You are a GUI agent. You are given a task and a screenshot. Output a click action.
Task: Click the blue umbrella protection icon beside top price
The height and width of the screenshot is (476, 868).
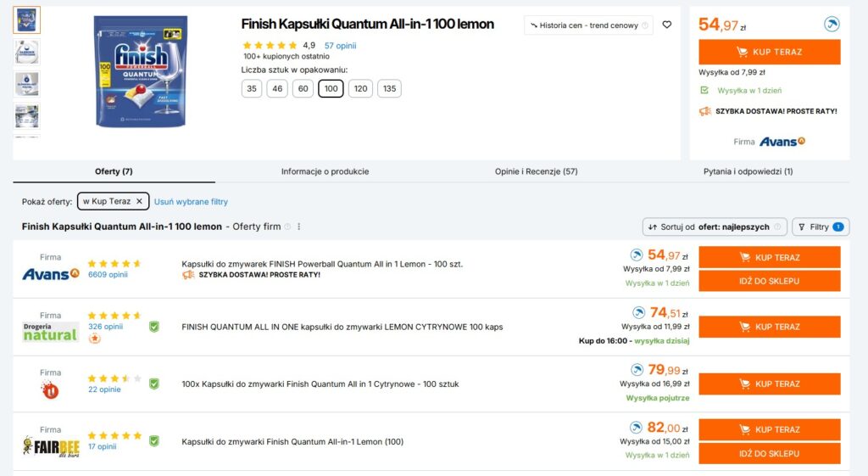tap(832, 24)
